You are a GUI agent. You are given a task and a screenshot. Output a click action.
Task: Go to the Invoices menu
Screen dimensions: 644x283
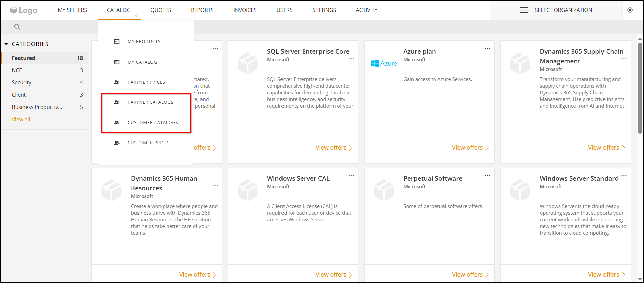pos(245,10)
